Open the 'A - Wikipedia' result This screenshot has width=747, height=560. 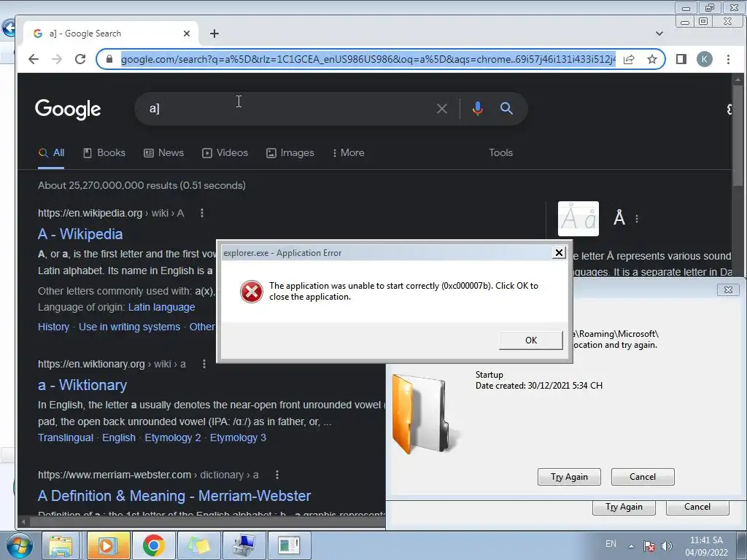(80, 234)
